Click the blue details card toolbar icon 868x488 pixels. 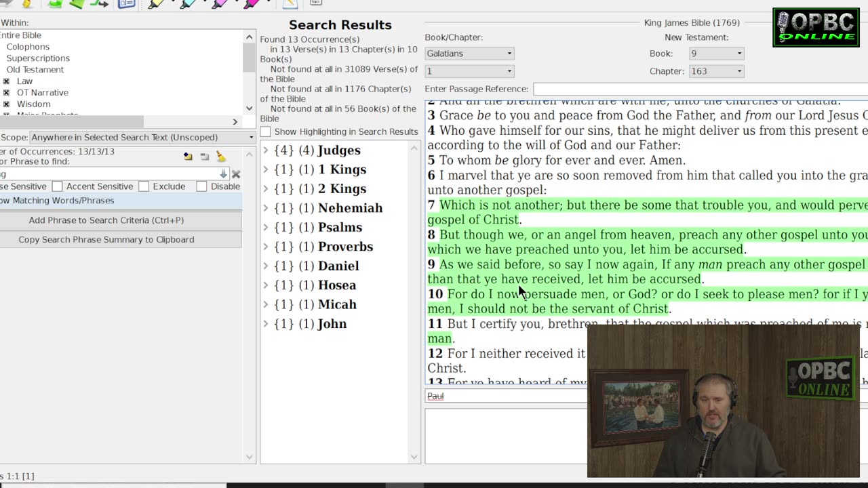click(x=126, y=3)
